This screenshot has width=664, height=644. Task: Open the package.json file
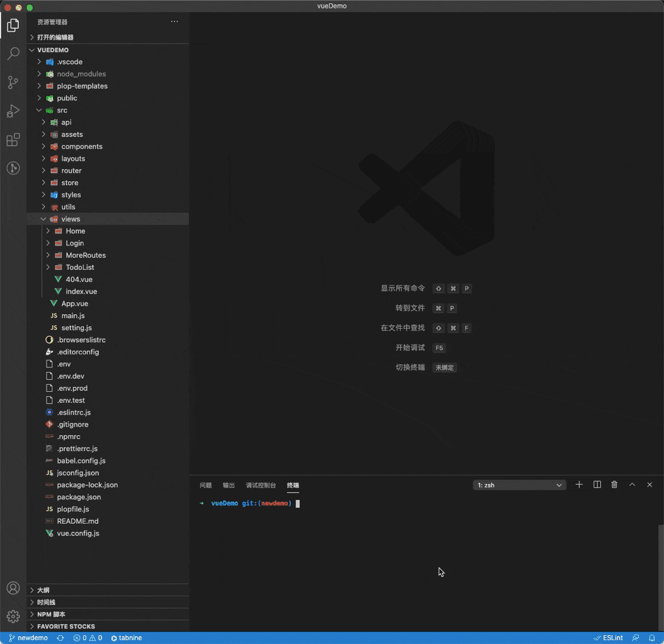(108, 497)
